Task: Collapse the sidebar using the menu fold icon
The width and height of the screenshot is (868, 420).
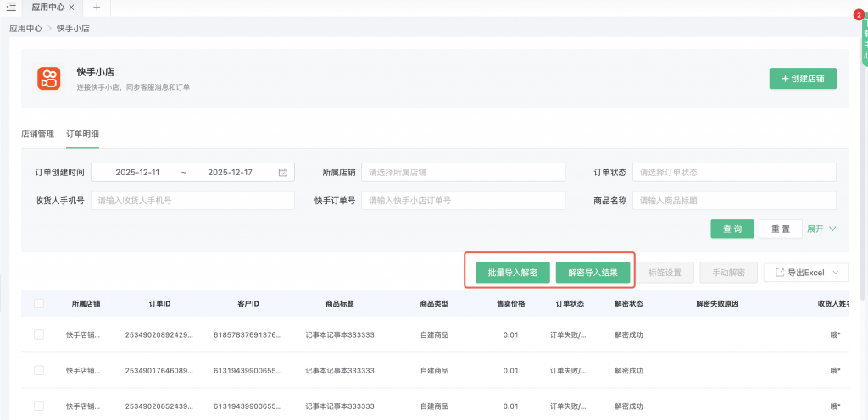Action: [x=11, y=7]
